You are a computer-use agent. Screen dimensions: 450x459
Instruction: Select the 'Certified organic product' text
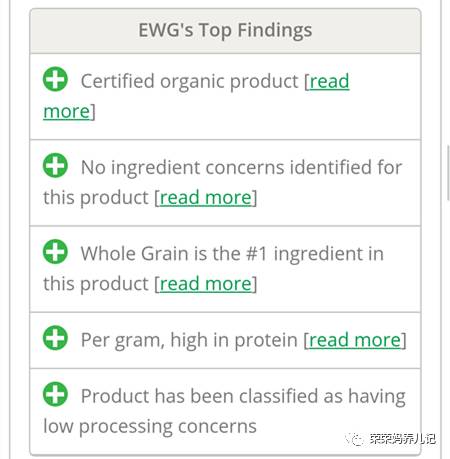(190, 81)
